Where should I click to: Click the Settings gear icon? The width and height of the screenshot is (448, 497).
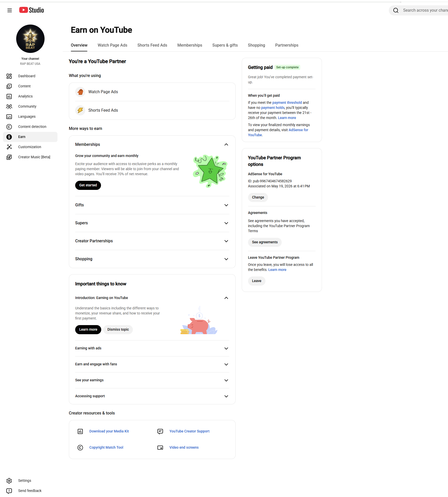point(9,481)
